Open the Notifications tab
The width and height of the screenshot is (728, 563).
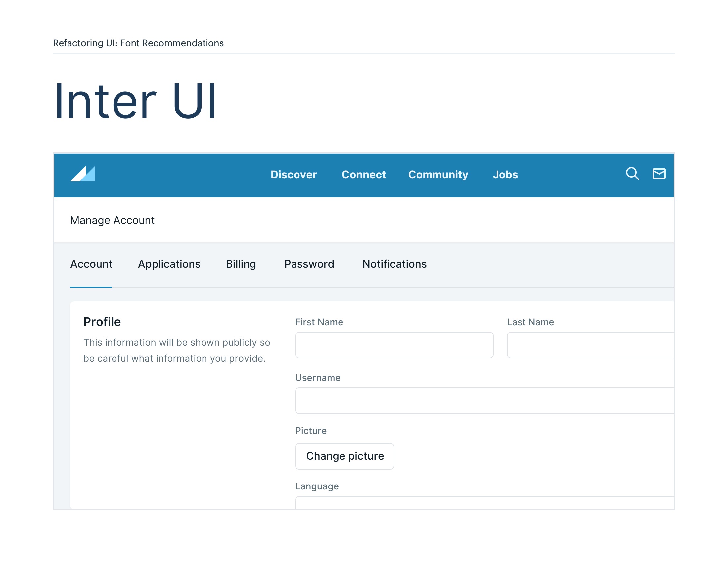tap(394, 264)
